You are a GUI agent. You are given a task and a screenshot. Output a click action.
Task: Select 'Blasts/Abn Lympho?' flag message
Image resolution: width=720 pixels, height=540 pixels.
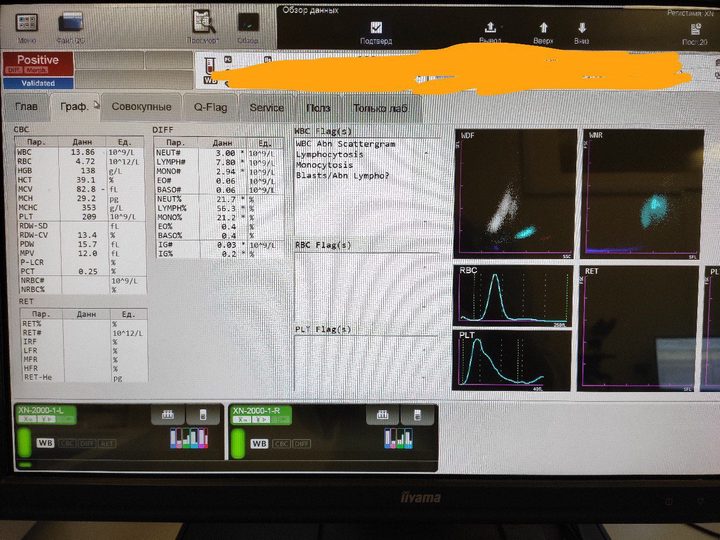click(342, 175)
